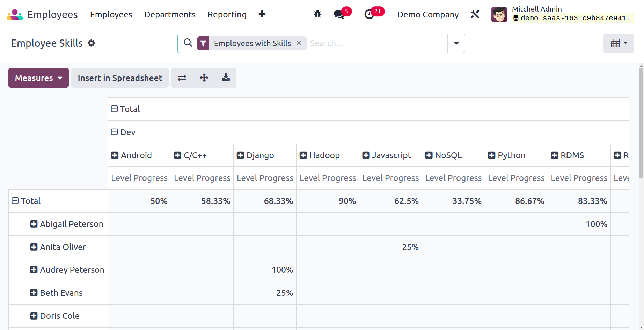
Task: Click Abigail Peterson RDMS 100% cell
Action: (x=579, y=224)
